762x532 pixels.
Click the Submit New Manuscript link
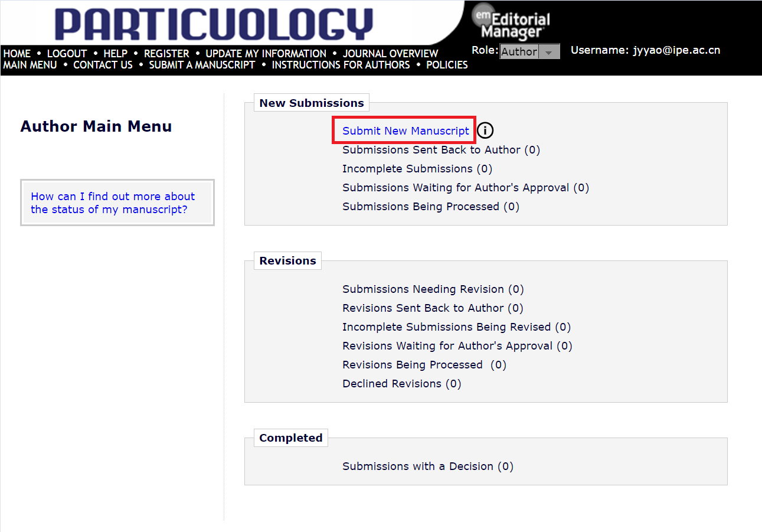(405, 131)
